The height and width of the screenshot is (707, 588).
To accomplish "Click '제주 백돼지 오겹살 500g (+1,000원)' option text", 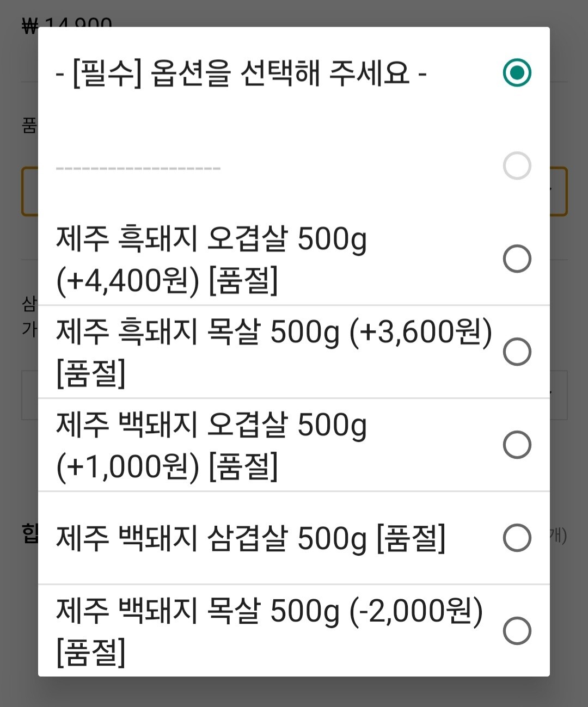I will click(211, 446).
